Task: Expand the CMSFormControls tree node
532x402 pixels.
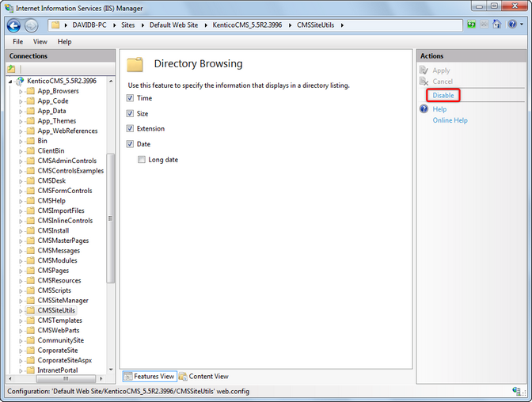Action: click(x=21, y=191)
